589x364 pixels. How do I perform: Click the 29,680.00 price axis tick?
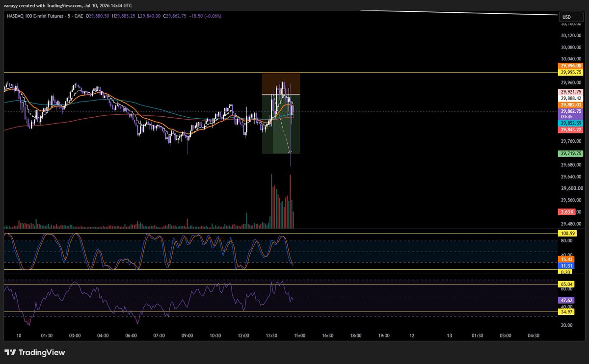[x=570, y=165]
